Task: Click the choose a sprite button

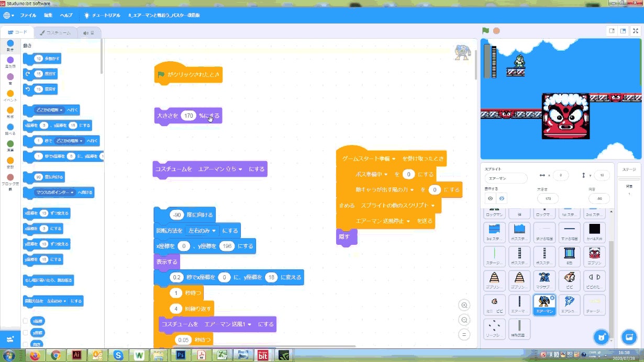Action: click(x=602, y=336)
